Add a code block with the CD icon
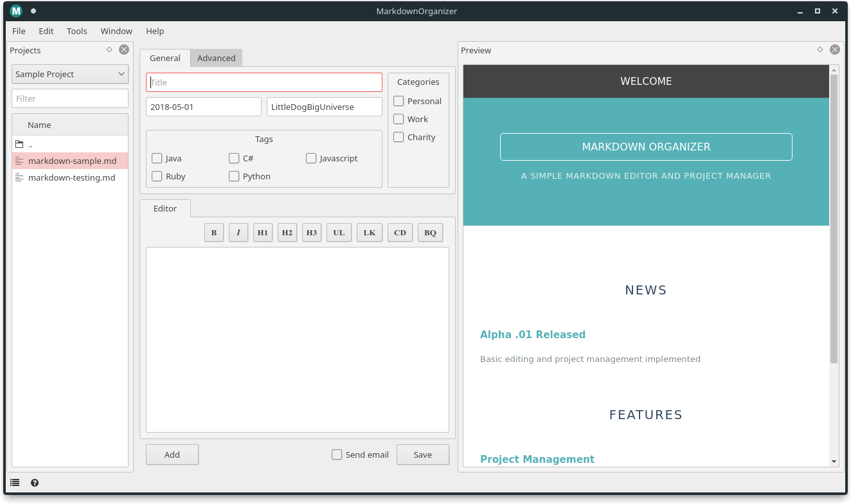 [x=400, y=232]
